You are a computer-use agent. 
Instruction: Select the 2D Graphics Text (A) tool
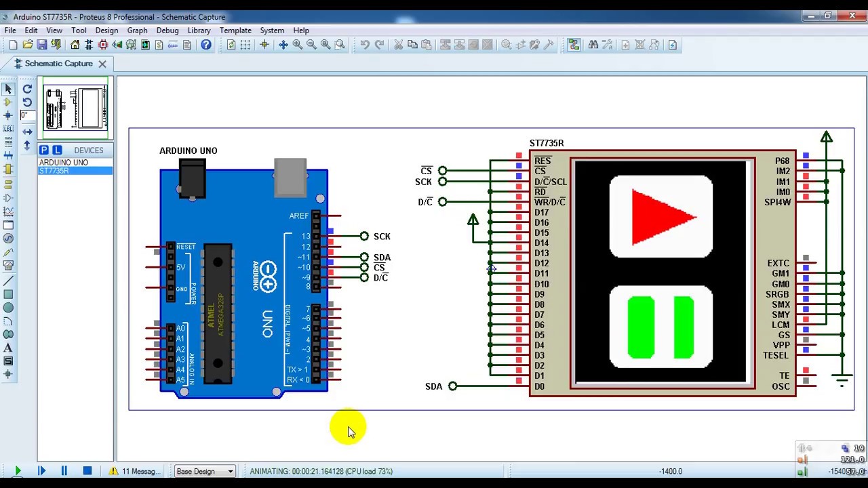8,348
